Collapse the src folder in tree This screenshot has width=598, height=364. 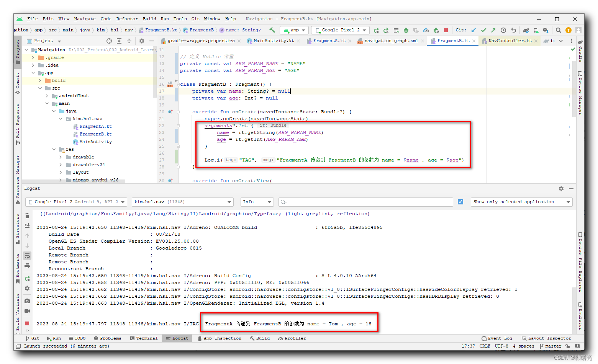tap(40, 88)
